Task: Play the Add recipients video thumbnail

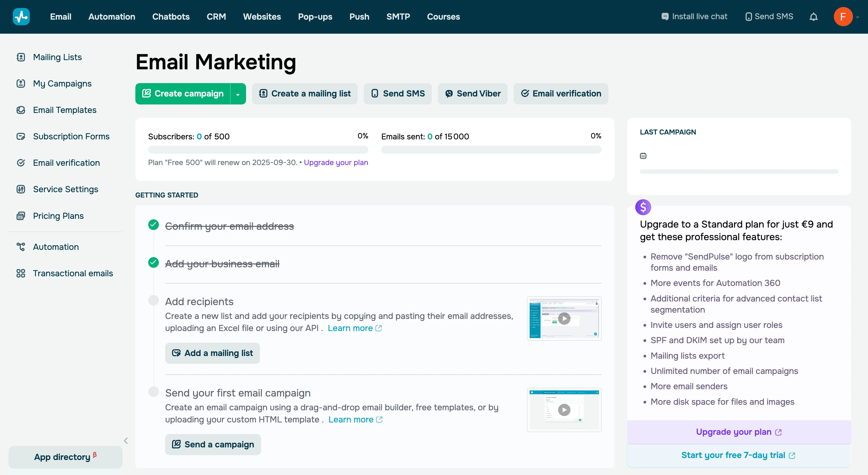Action: (x=564, y=318)
